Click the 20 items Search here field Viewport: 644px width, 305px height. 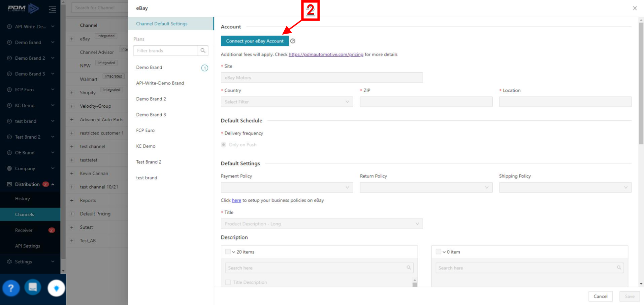(319, 268)
